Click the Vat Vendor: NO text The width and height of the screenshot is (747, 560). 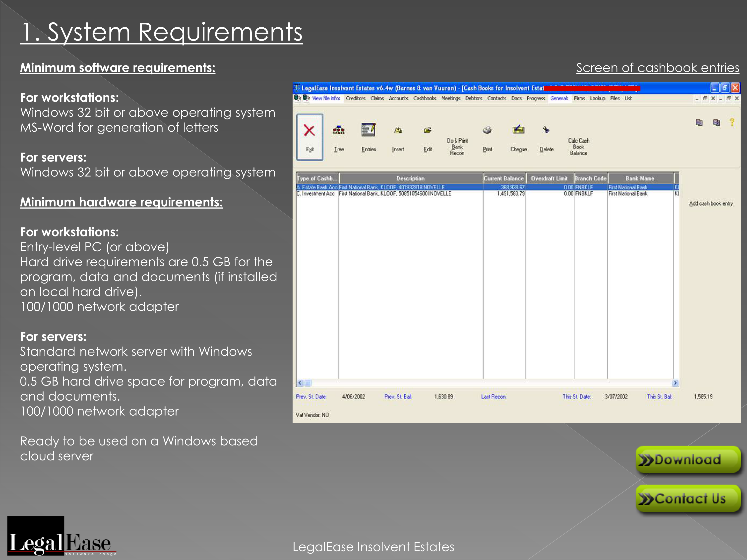point(312,415)
